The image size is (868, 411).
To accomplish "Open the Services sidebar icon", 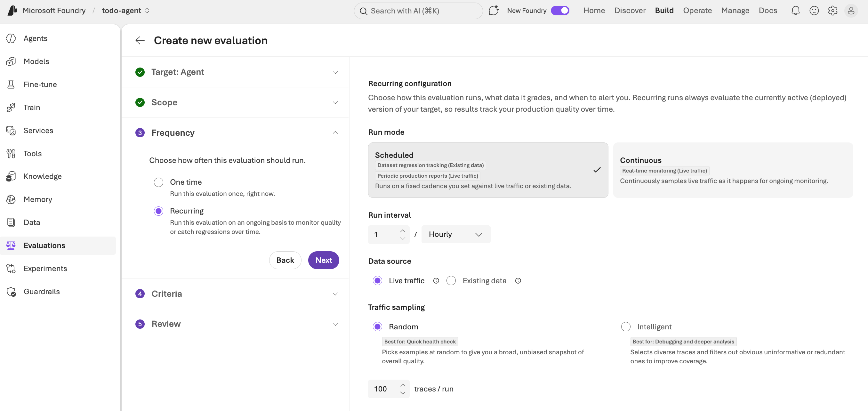I will pos(11,130).
